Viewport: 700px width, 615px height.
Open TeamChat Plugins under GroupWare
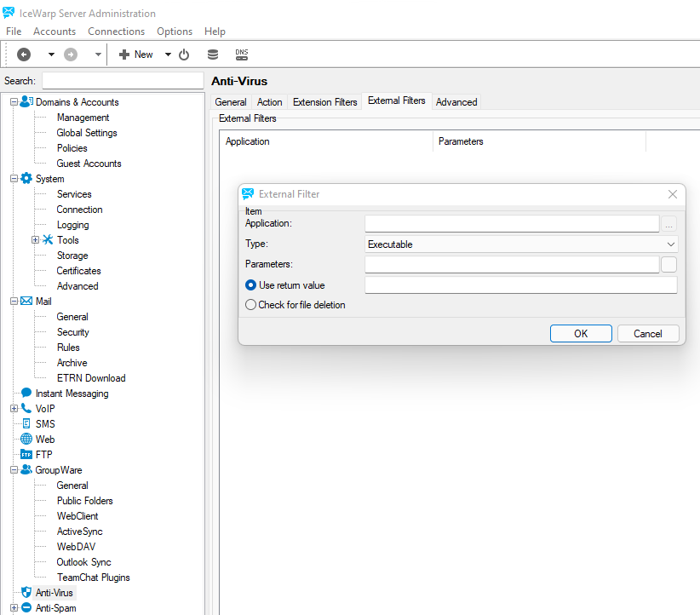pos(94,578)
